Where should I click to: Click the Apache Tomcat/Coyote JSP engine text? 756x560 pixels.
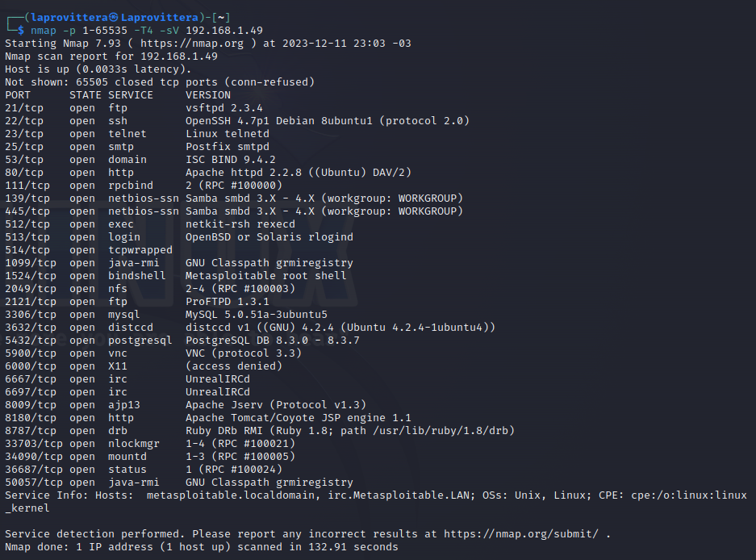(299, 418)
